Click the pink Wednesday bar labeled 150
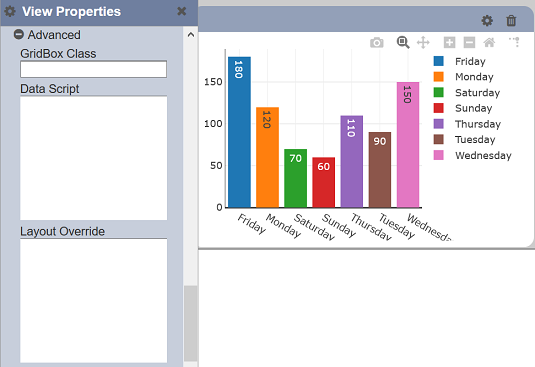This screenshot has width=535, height=367. pos(408,145)
